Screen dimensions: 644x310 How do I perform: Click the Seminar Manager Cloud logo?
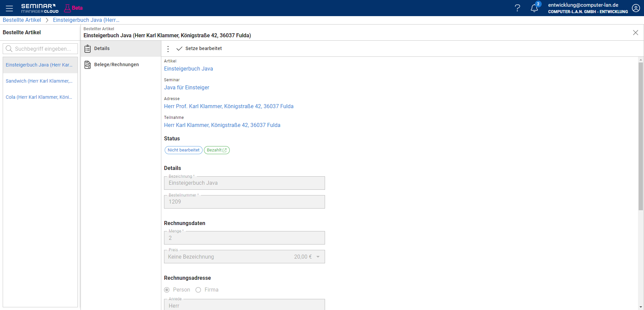[x=40, y=8]
